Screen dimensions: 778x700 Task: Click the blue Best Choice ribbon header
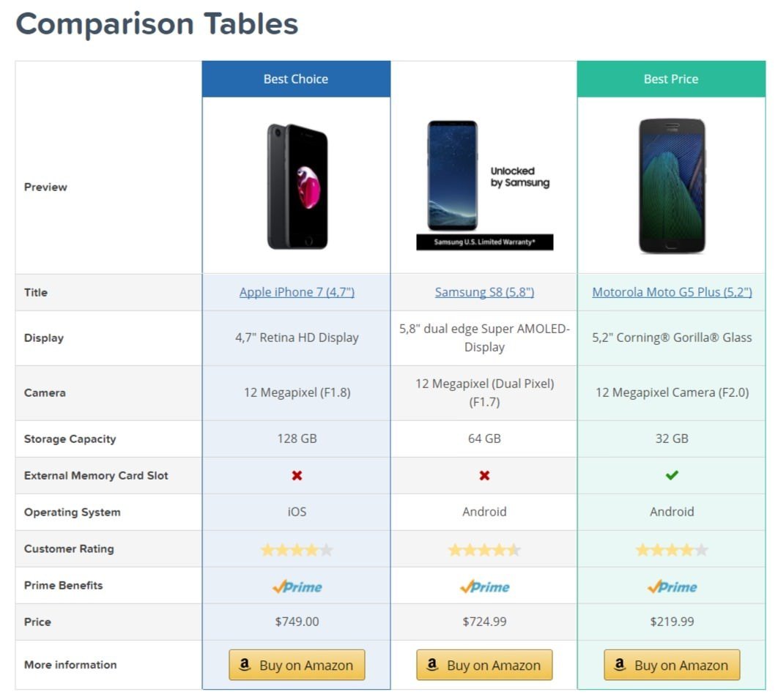[x=296, y=79]
